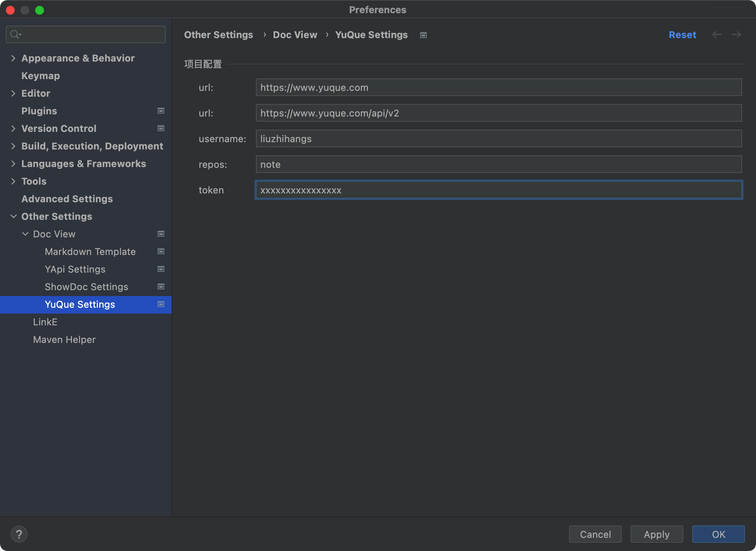Click the forward navigation arrow

(736, 34)
